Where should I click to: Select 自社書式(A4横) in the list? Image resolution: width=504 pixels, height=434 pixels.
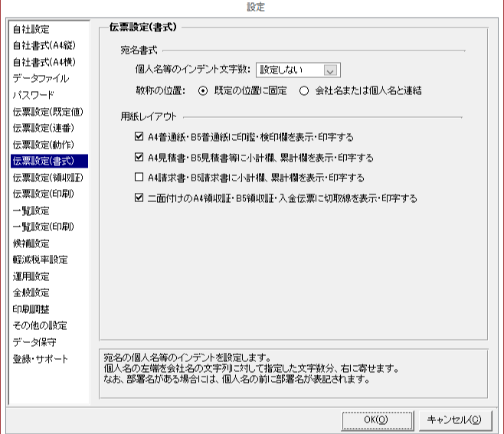(44, 62)
